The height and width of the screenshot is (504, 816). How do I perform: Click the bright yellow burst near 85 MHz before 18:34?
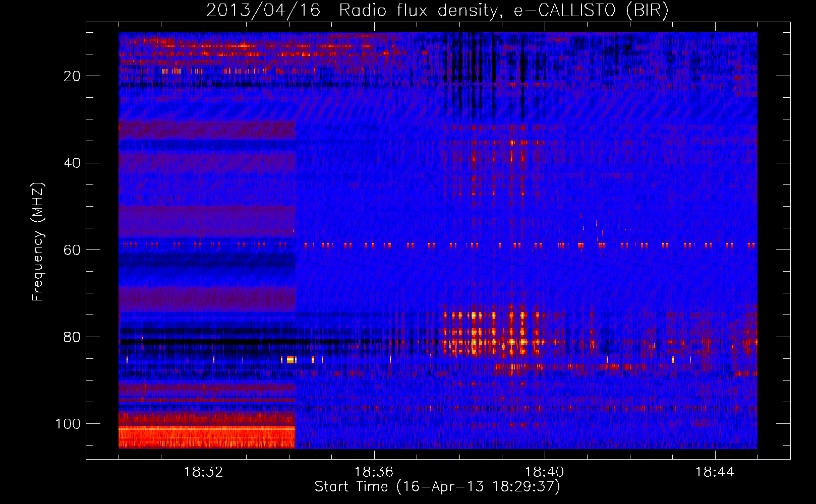(x=290, y=359)
